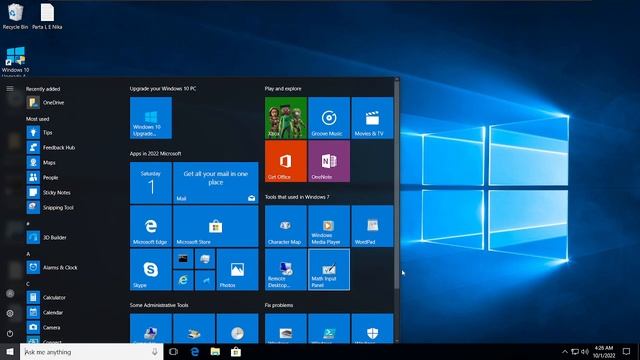Viewport: 640px width, 360px height.
Task: Open Edge from the taskbar
Action: click(195, 352)
